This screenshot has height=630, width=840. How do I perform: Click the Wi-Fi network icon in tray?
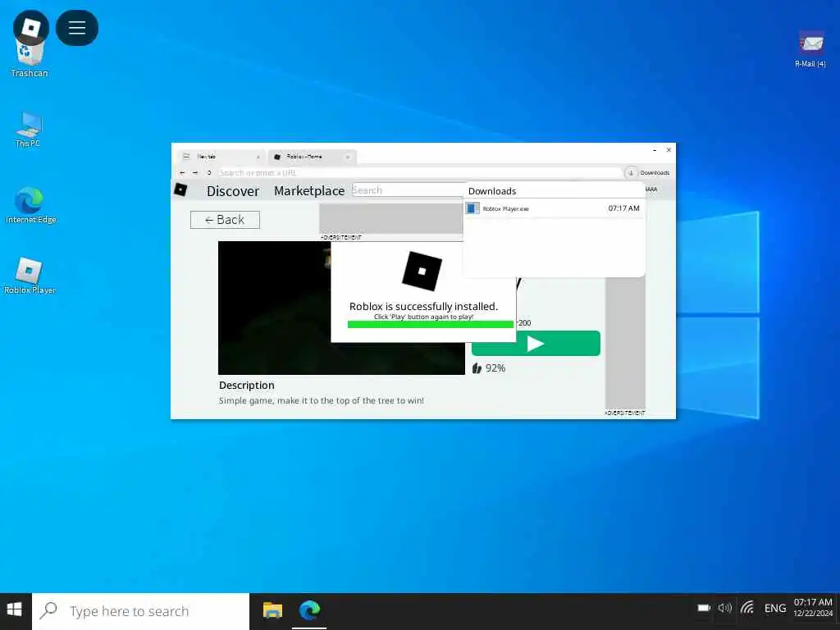click(747, 608)
